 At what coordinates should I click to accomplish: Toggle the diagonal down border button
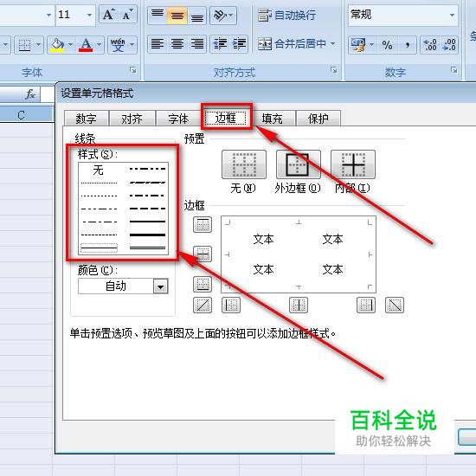pyautogui.click(x=395, y=306)
